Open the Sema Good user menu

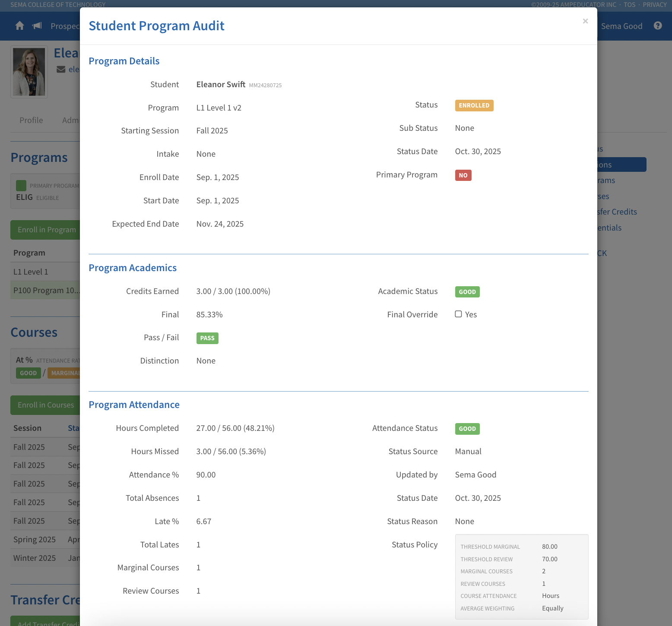(621, 26)
